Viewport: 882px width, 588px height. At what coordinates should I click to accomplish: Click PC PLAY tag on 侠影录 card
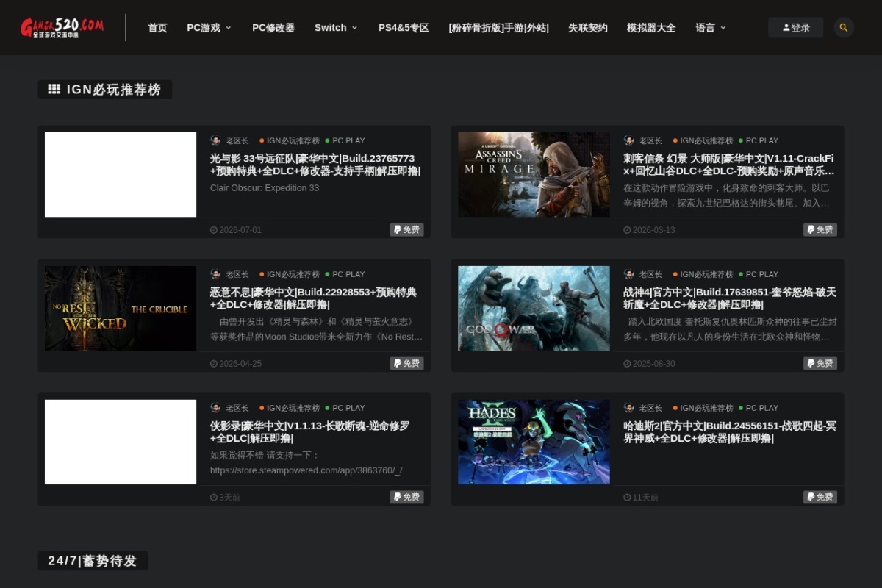(x=345, y=408)
